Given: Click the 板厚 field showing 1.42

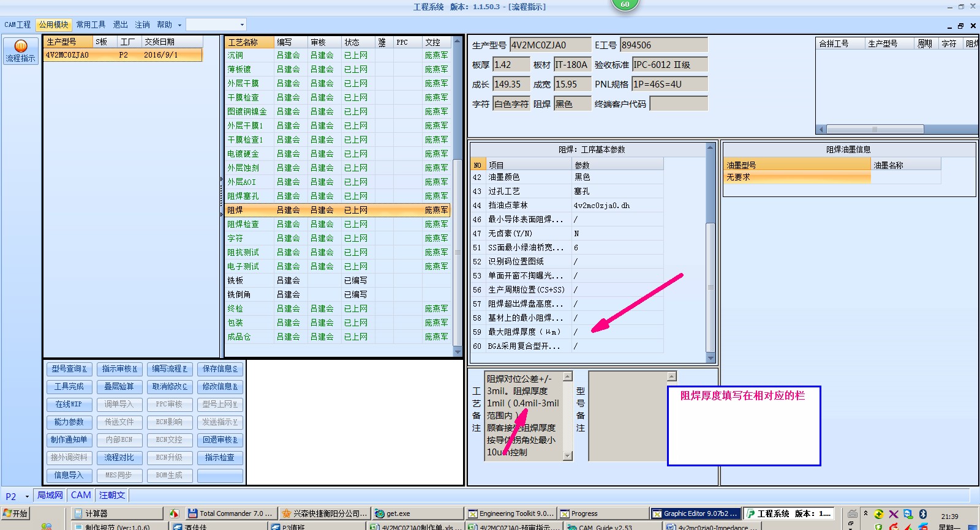Looking at the screenshot, I should [x=511, y=65].
